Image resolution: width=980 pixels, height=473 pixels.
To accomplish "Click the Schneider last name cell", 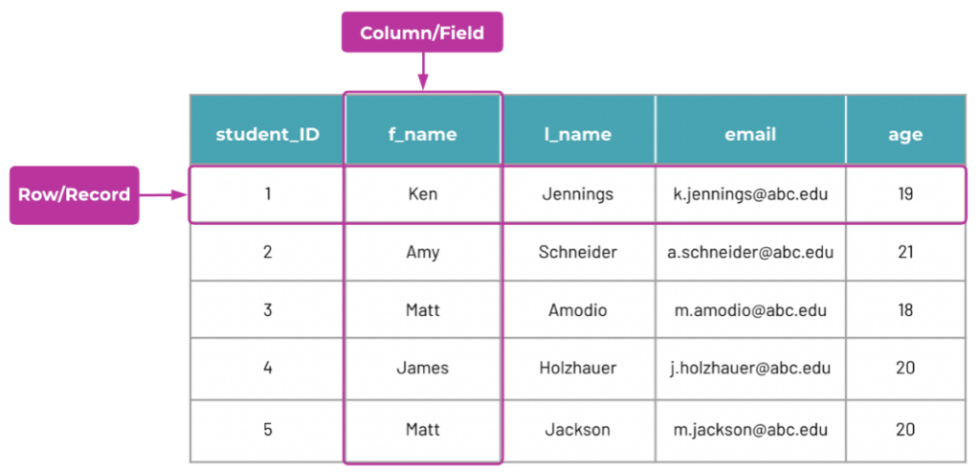I will click(578, 253).
